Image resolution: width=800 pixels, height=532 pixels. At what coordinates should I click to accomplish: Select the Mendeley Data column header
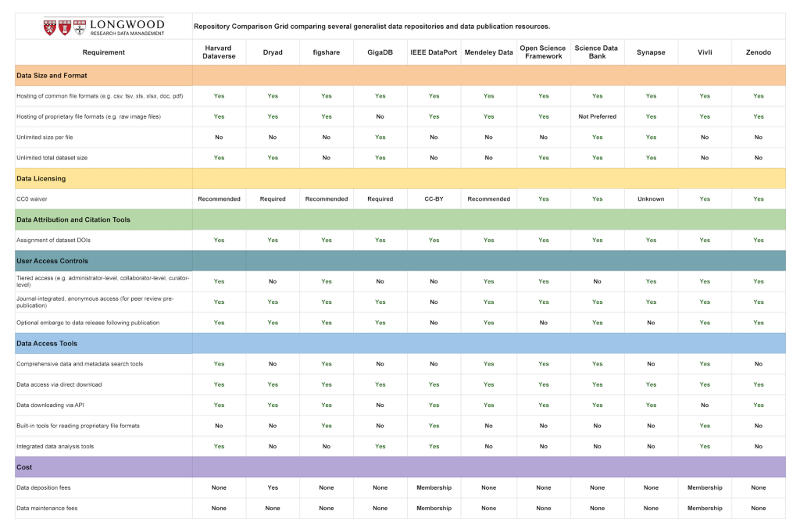(489, 52)
